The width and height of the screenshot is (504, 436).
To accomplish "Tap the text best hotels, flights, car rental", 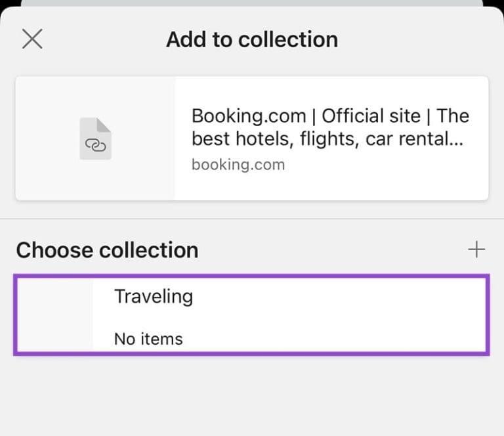I will tap(327, 139).
